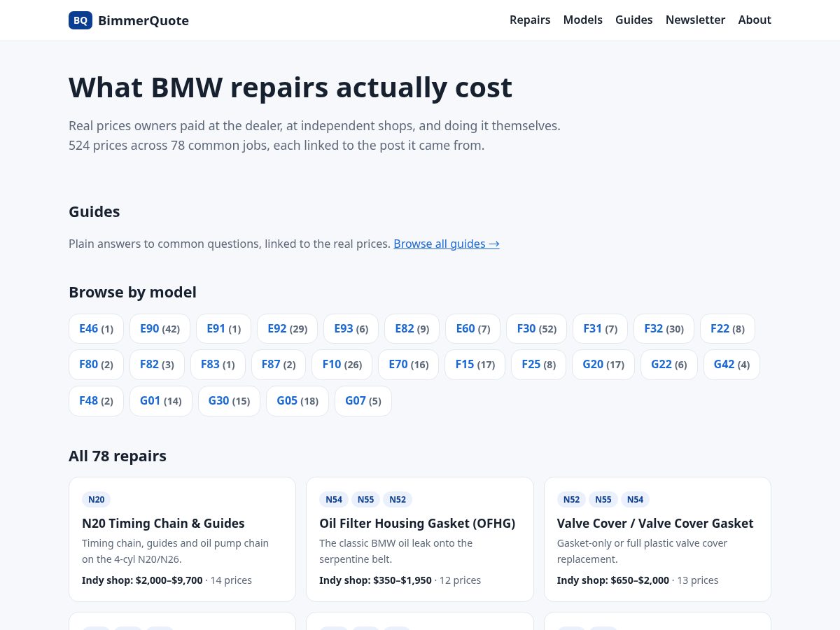Select the F22 (8) model chip
840x630 pixels.
(x=727, y=328)
